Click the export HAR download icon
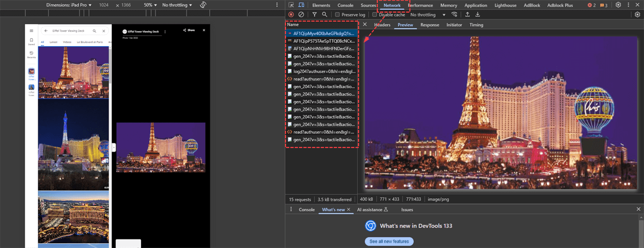644x248 pixels. [478, 14]
